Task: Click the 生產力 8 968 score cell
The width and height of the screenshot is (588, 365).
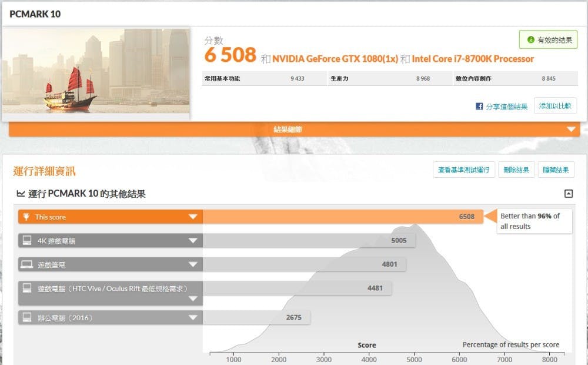Action: pos(390,78)
